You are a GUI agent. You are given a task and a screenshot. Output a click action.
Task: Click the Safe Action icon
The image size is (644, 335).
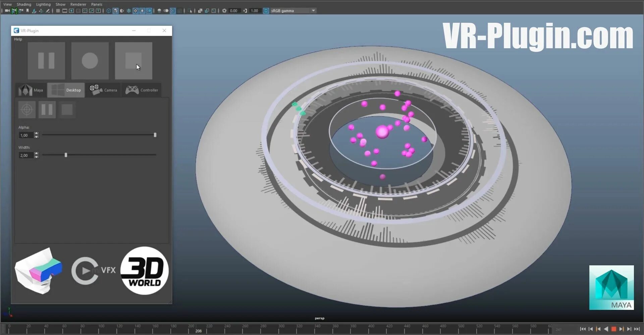pyautogui.click(x=92, y=11)
